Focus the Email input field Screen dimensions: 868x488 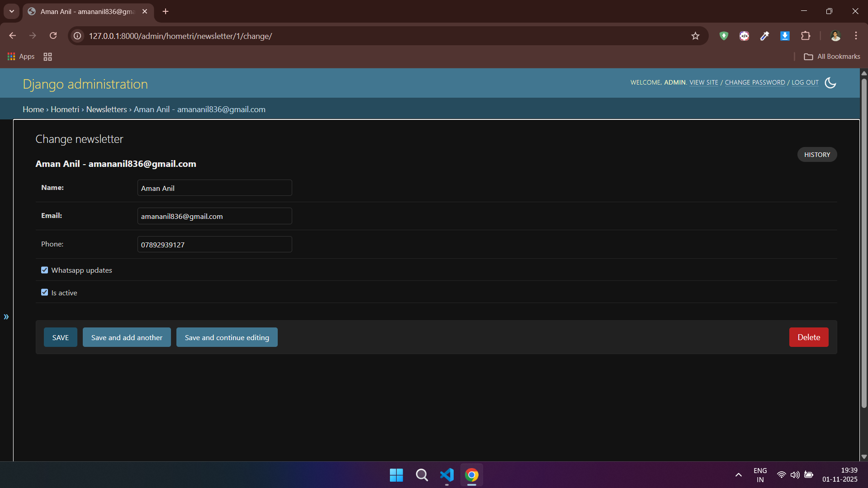(x=215, y=216)
